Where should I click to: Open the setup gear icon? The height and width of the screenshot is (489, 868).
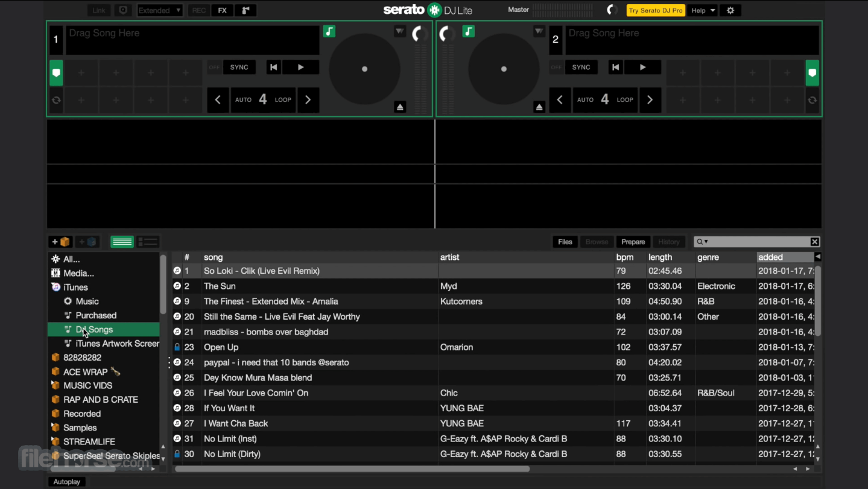click(730, 10)
